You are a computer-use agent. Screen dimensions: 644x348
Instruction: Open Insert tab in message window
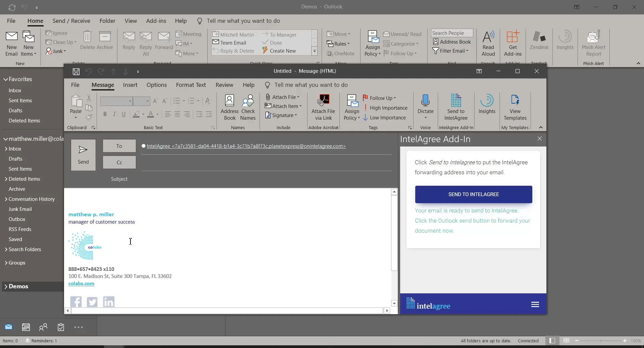coord(130,85)
